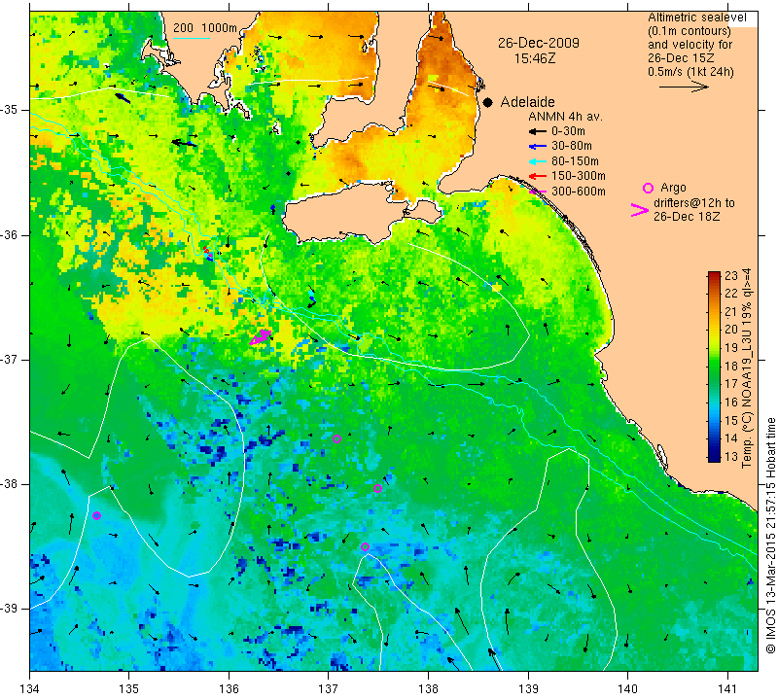Click the 0.5m/s velocity reference arrow

tap(684, 87)
